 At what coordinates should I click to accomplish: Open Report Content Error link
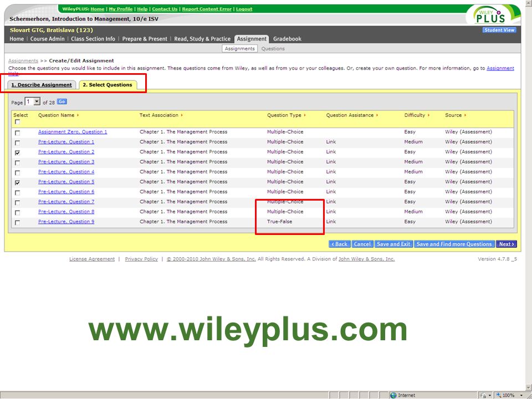pyautogui.click(x=207, y=9)
